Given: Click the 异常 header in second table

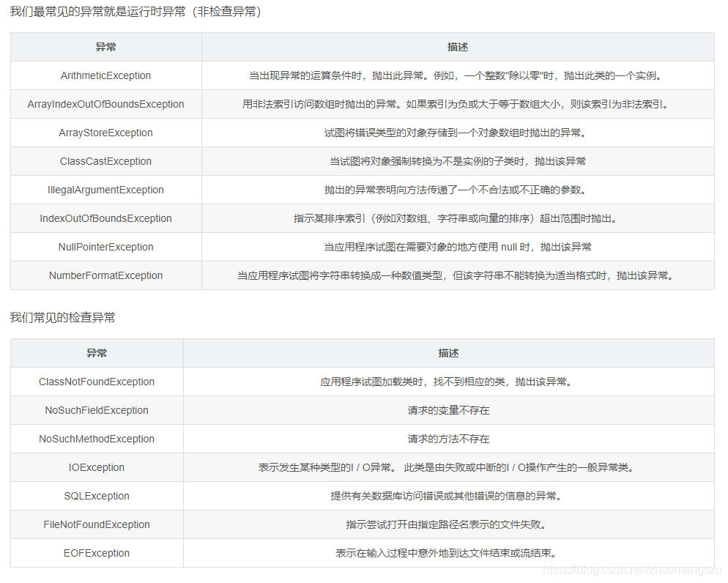Looking at the screenshot, I should click(97, 353).
